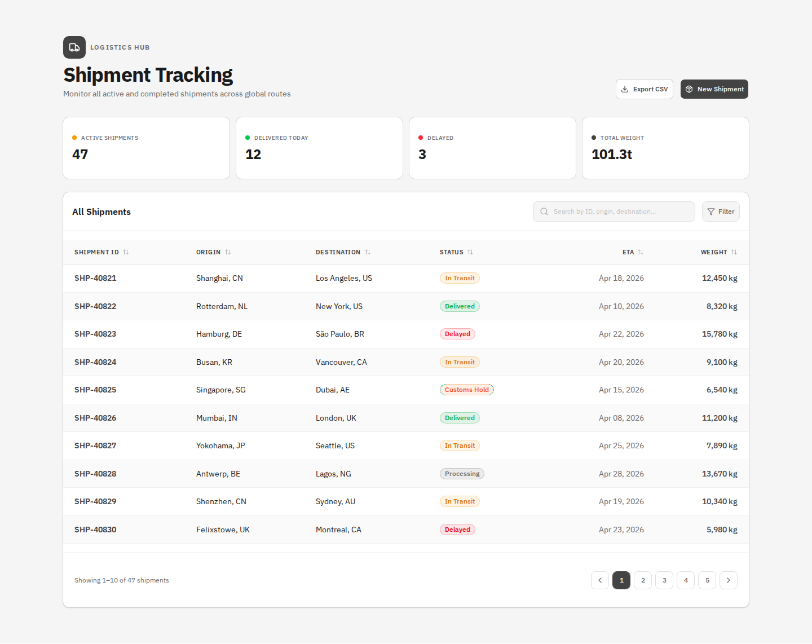Click weight cell 9,100 kg
Screen dimensions: 812x644
722,362
